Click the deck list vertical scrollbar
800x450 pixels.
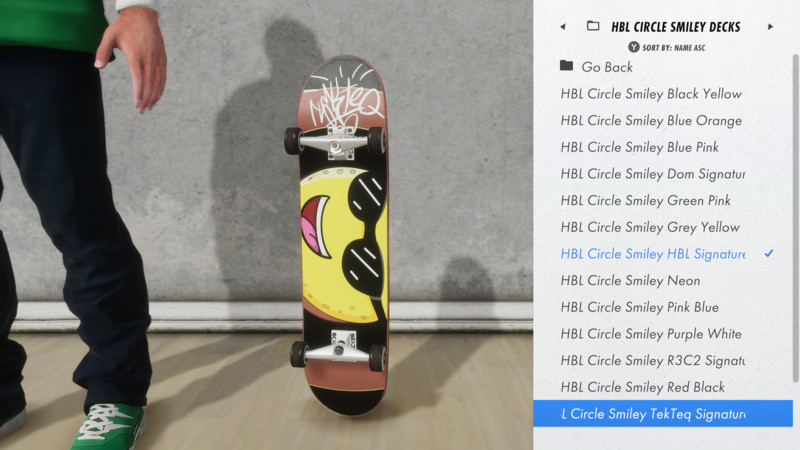(x=795, y=218)
